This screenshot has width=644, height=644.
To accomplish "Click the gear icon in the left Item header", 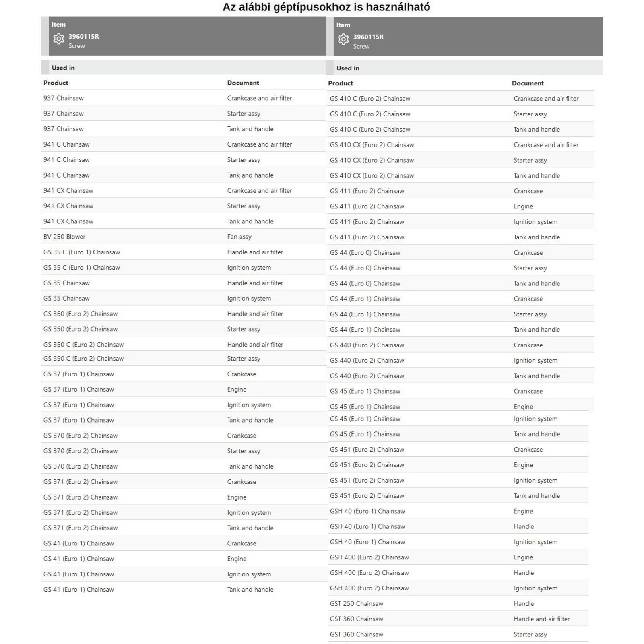I will [59, 39].
